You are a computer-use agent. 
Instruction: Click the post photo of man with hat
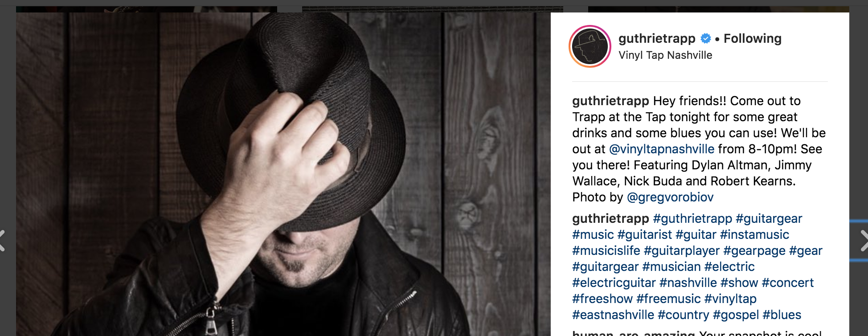point(283,174)
